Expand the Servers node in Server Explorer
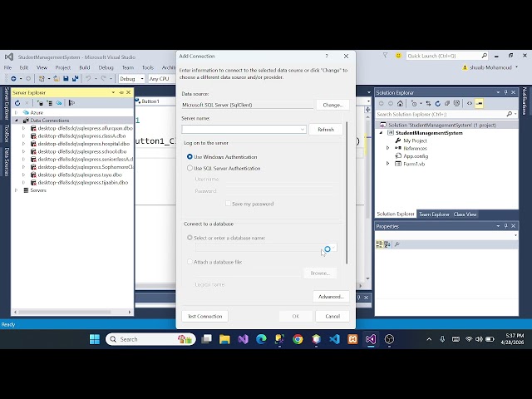Image resolution: width=532 pixels, height=399 pixels. 16,190
